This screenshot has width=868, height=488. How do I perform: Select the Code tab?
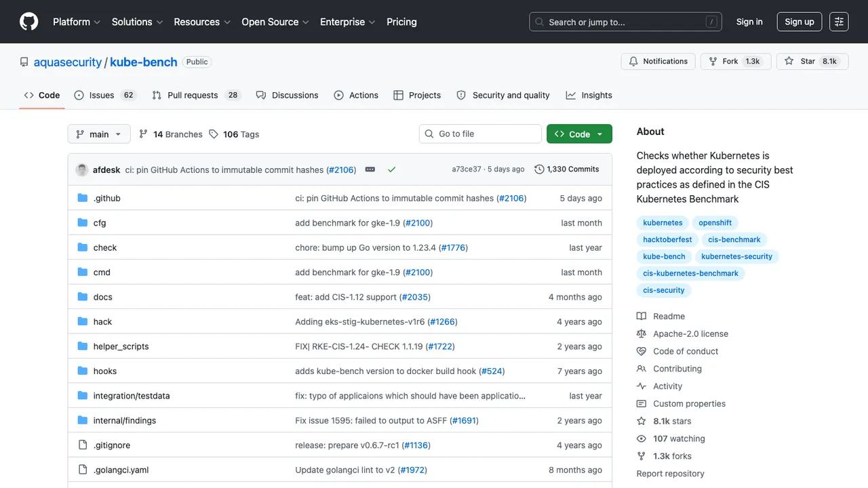coord(42,95)
